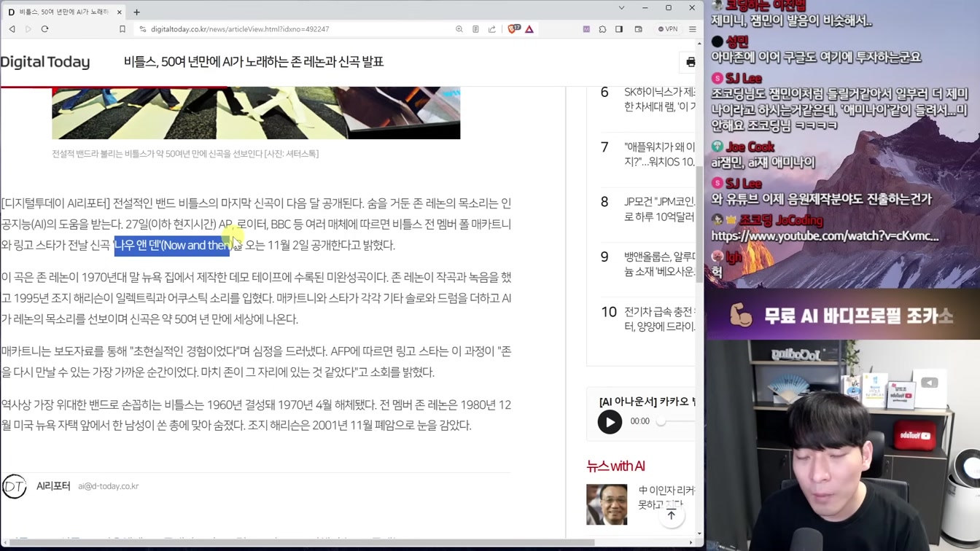Click the scroll-to-top arrow button
Screen dimensions: 980x551
click(671, 515)
